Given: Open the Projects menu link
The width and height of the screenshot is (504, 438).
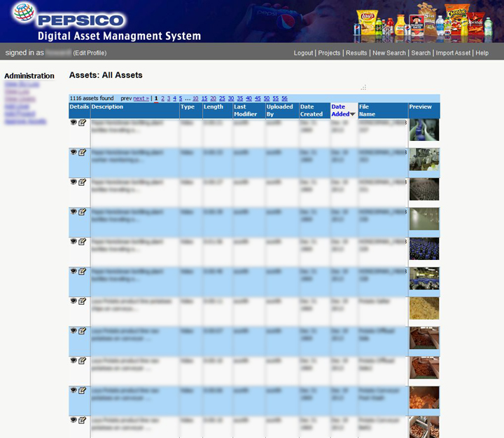Looking at the screenshot, I should [x=329, y=53].
